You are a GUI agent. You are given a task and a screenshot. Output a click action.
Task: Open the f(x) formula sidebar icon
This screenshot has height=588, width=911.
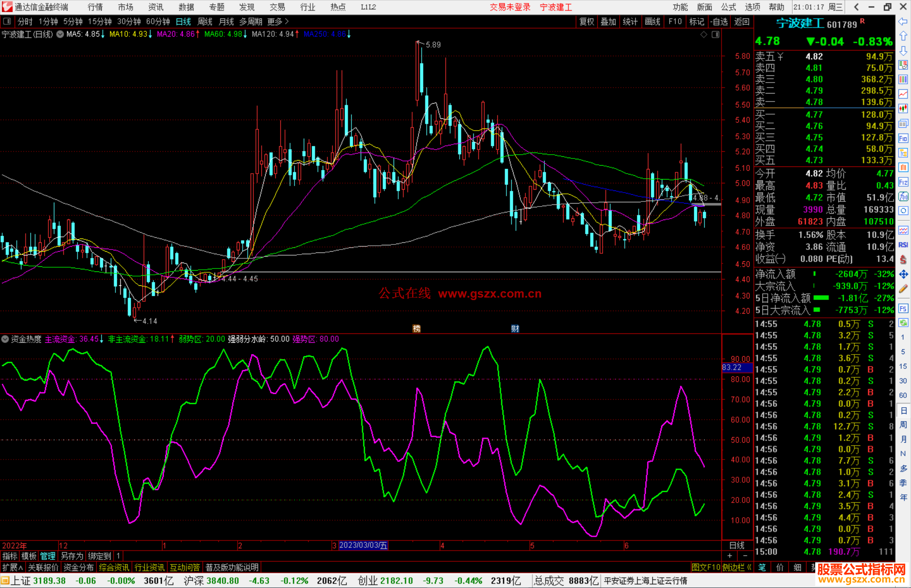[903, 196]
